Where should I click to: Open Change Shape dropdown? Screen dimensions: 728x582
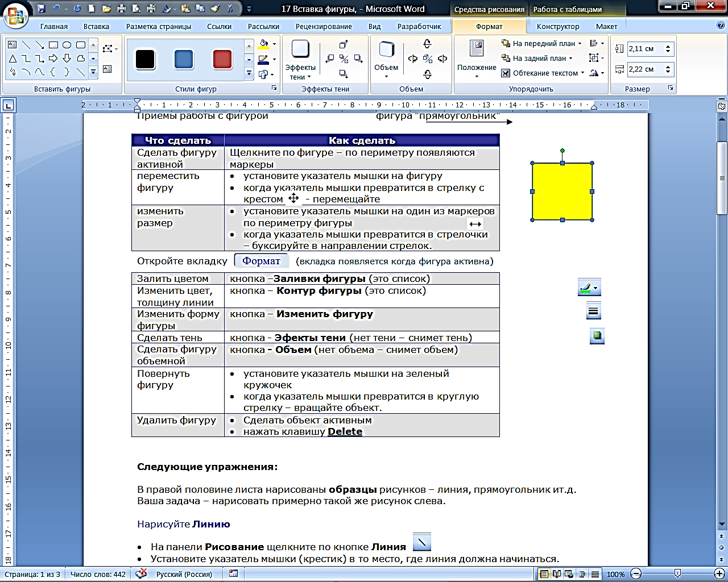(266, 74)
